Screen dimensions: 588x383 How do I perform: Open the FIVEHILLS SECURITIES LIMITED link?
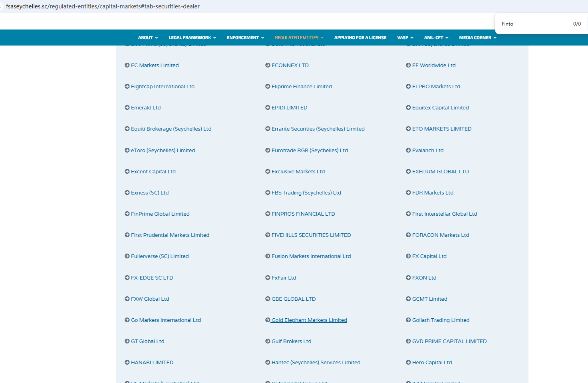click(311, 235)
